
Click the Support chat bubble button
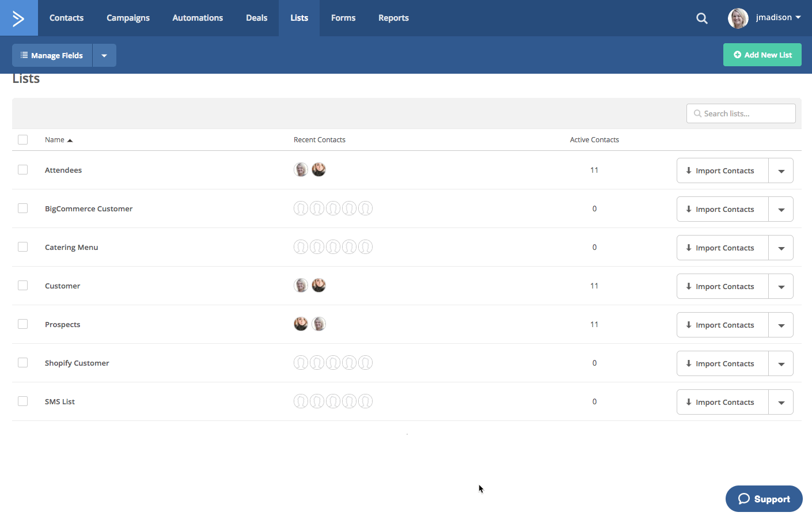click(x=764, y=499)
